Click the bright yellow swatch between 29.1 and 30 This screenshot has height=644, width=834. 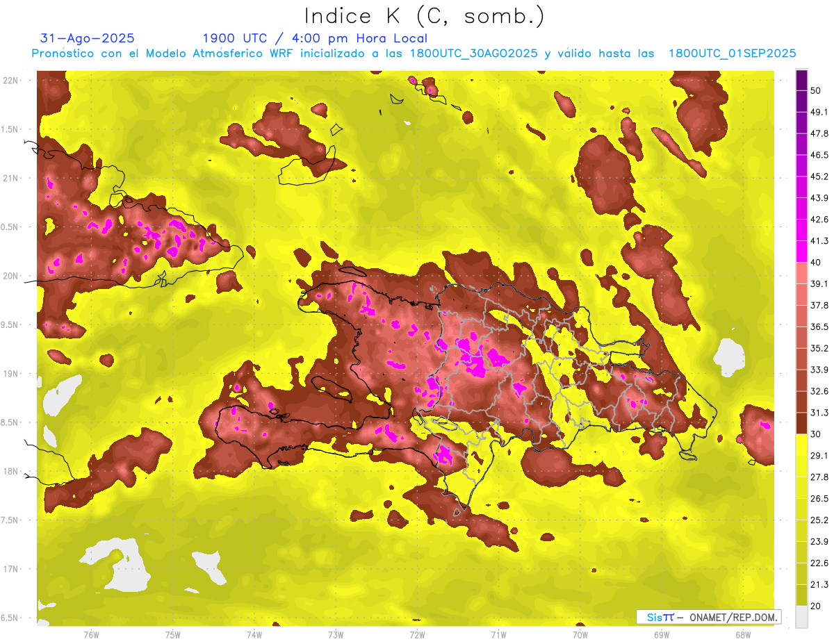click(801, 445)
